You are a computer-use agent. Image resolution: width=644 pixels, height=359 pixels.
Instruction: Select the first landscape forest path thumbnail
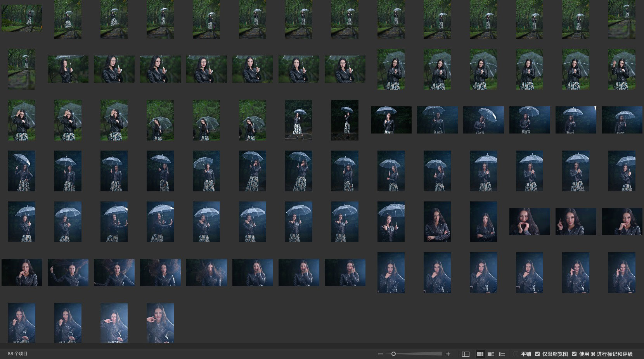(x=22, y=18)
